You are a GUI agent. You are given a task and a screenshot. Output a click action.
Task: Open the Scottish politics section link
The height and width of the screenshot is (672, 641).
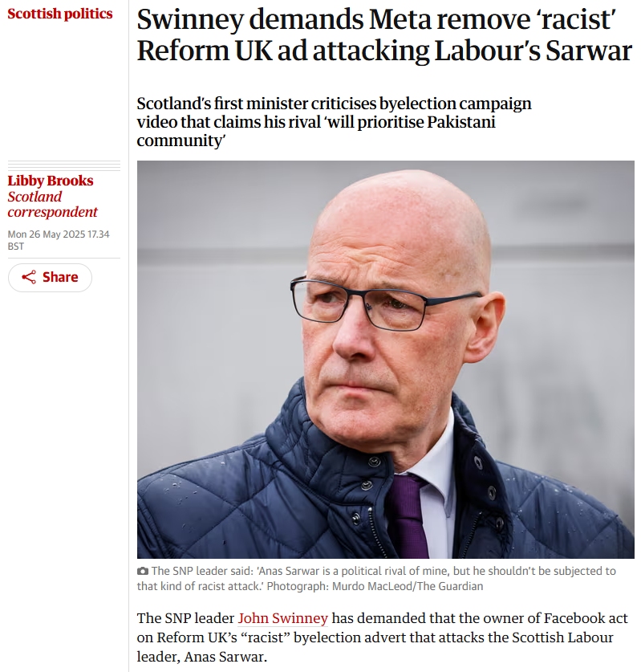coord(60,14)
